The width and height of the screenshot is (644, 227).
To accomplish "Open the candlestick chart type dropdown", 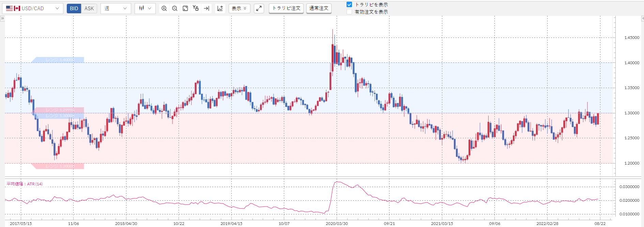I will 145,9.
